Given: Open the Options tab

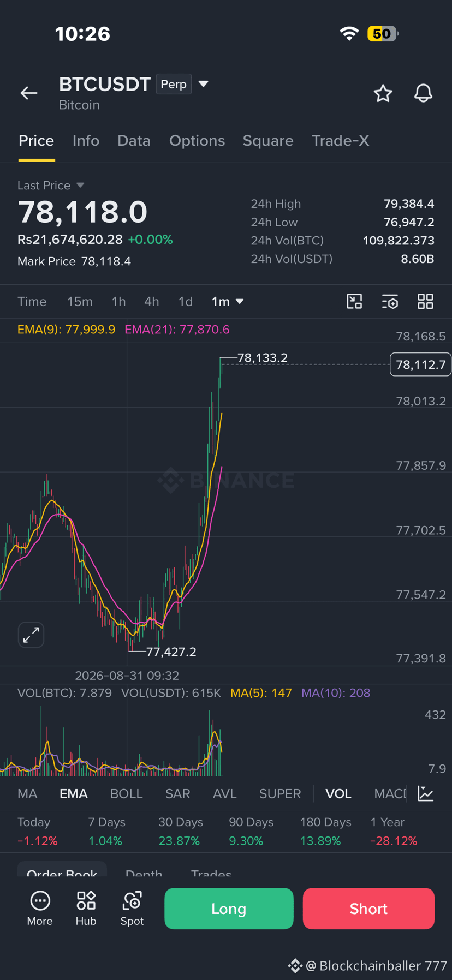Looking at the screenshot, I should coord(197,141).
